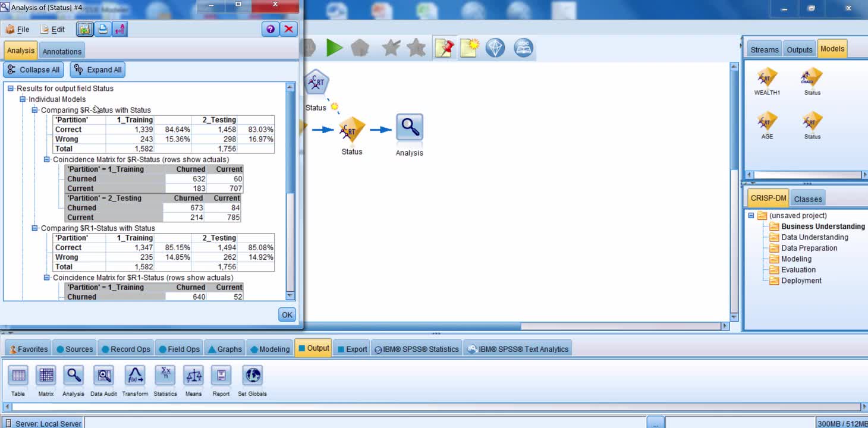Switch to the Annotations tab
Viewport: 868px width, 428px height.
[x=62, y=51]
